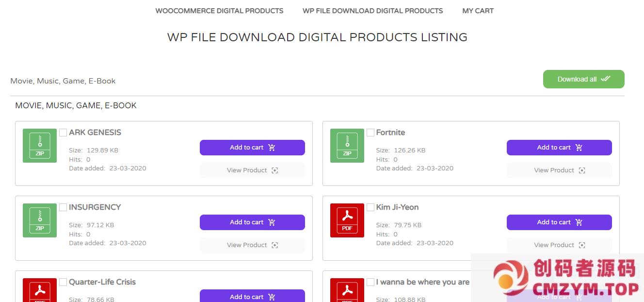Click the INSURGENCY ZIP file icon

(40, 220)
